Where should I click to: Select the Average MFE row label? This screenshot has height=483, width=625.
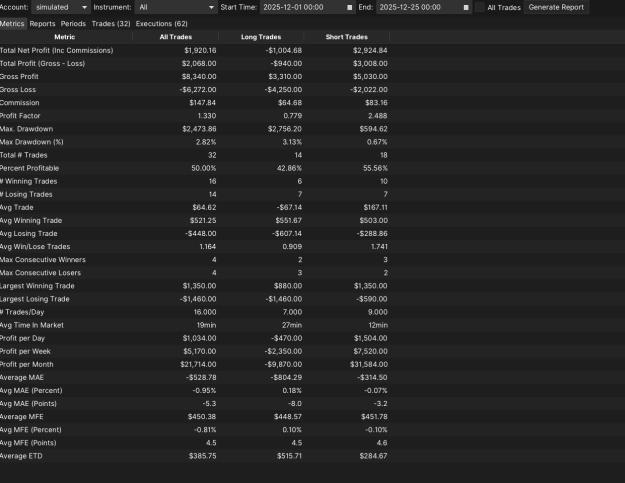[22, 417]
